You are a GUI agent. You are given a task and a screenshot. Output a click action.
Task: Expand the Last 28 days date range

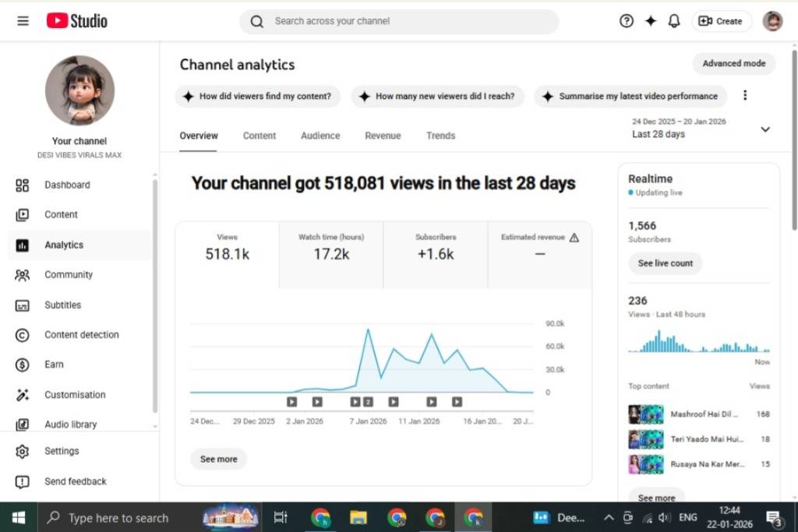point(764,129)
